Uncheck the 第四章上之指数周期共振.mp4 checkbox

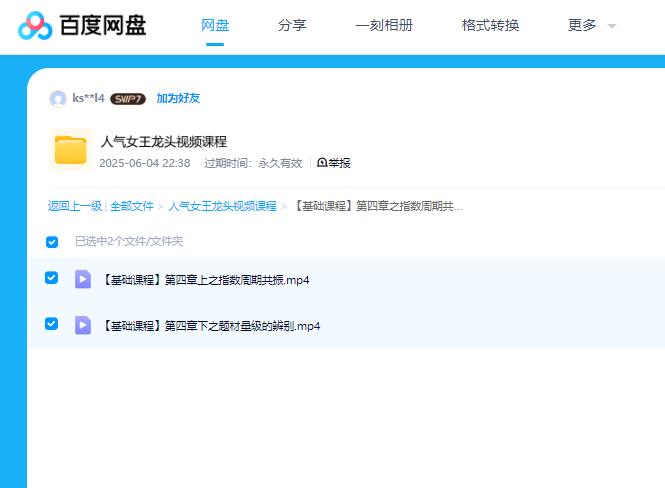point(52,278)
